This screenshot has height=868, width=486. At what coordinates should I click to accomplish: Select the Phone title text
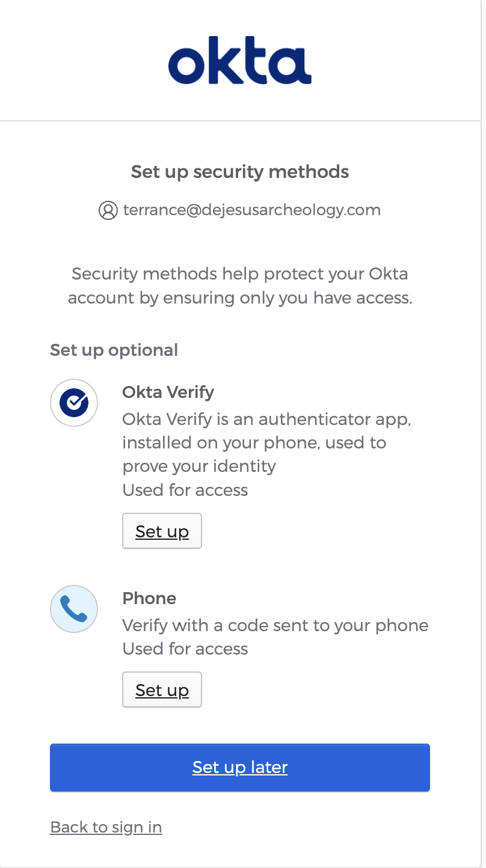point(149,598)
